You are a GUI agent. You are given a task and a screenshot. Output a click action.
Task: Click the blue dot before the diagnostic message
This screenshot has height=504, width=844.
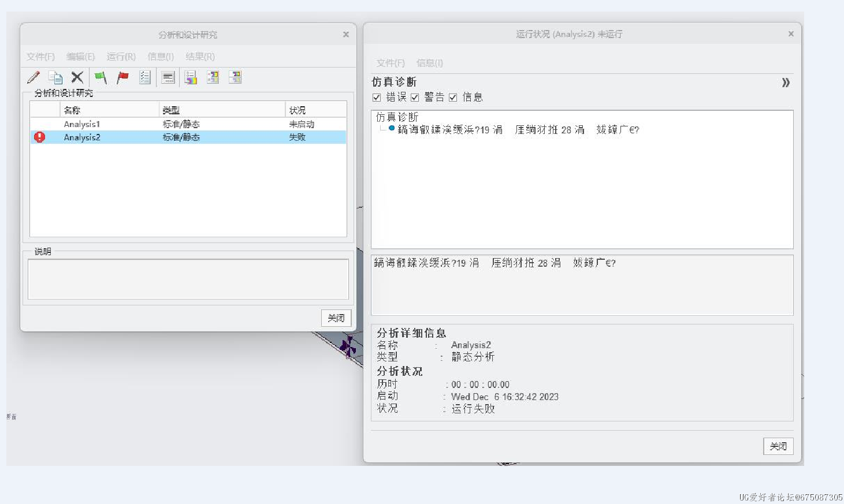[x=392, y=128]
